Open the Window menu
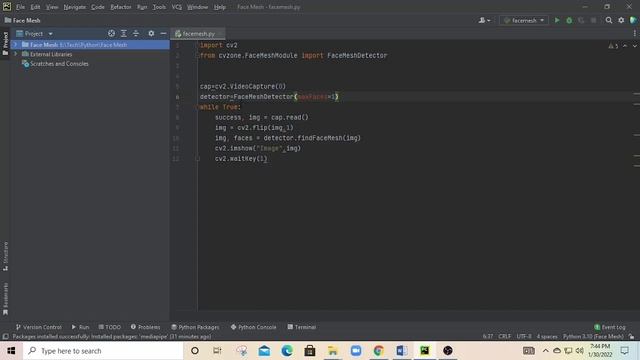Image resolution: width=640 pixels, height=360 pixels. (198, 7)
